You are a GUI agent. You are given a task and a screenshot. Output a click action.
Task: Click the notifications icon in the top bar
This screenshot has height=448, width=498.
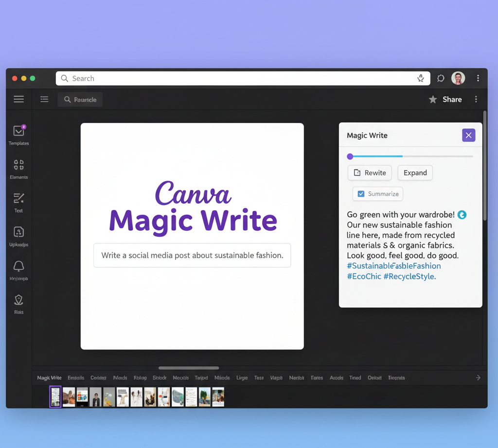coord(440,78)
